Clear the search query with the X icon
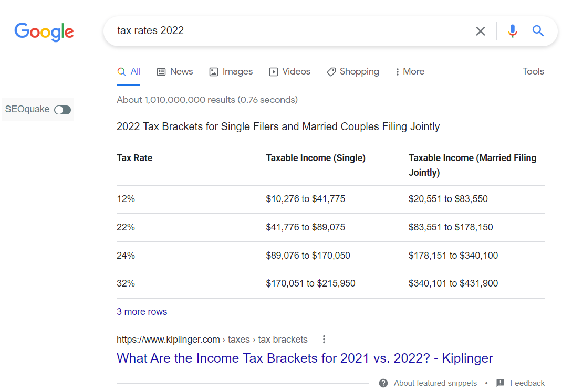This screenshot has height=392, width=562. click(480, 31)
